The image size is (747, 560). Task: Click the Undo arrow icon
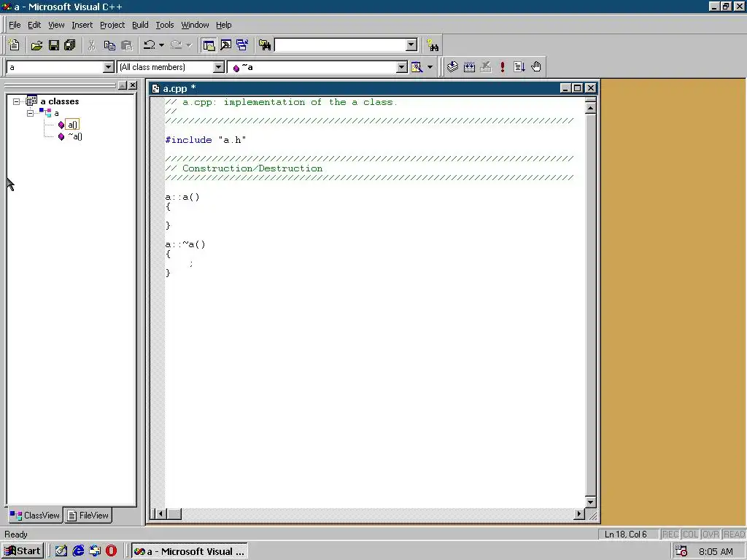click(149, 45)
